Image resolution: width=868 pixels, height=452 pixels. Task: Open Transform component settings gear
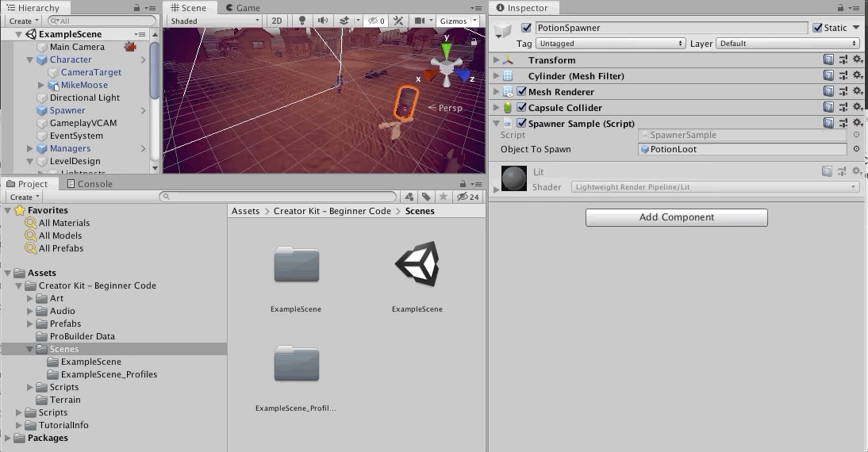click(x=857, y=60)
